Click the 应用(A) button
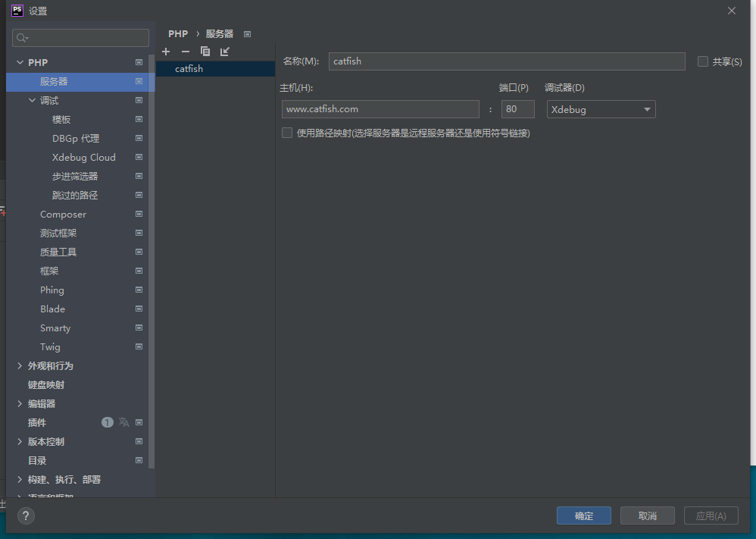 click(711, 515)
